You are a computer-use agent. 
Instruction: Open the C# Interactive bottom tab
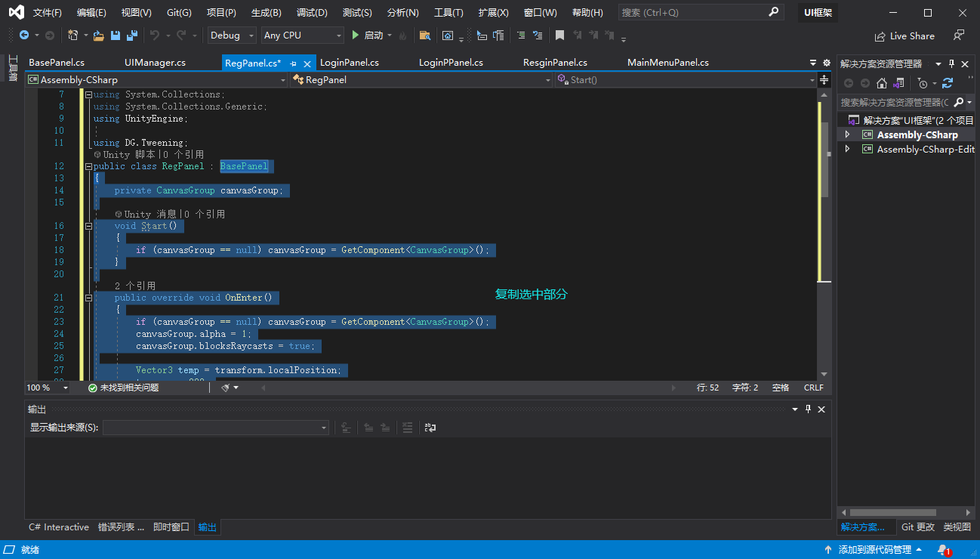pos(59,527)
